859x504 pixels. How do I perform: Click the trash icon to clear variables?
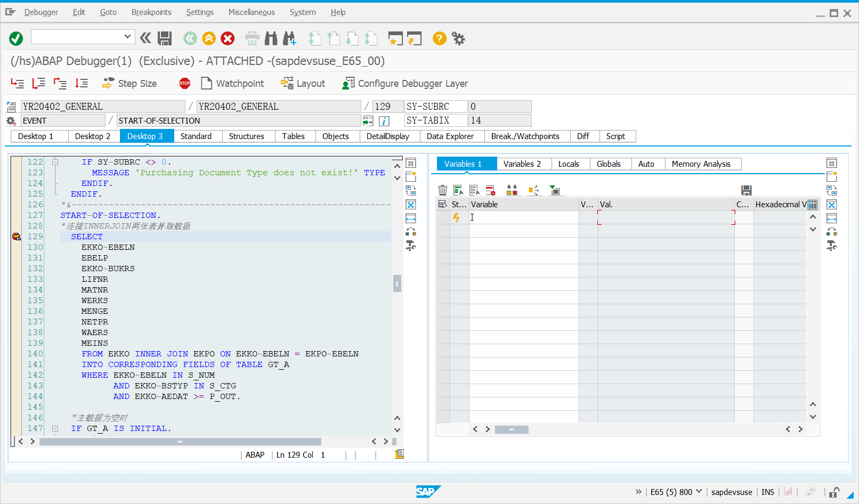[443, 190]
